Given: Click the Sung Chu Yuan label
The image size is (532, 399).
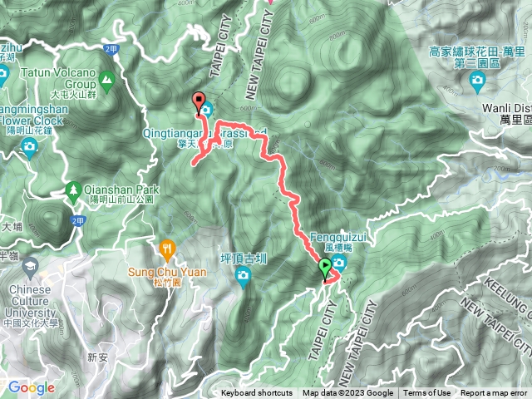Looking at the screenshot, I should coord(167,277).
